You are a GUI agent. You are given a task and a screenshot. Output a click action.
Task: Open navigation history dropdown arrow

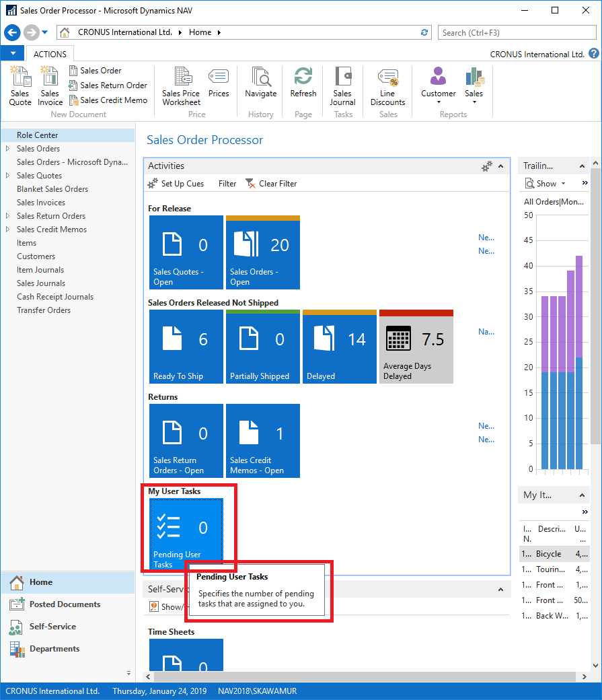[44, 32]
